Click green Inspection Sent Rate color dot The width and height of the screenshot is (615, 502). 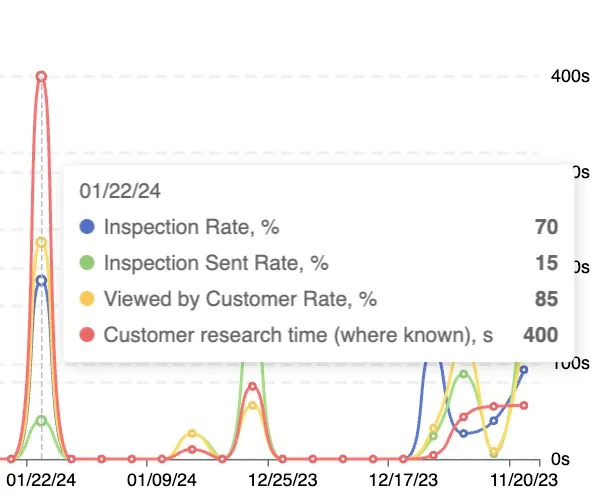point(88,263)
